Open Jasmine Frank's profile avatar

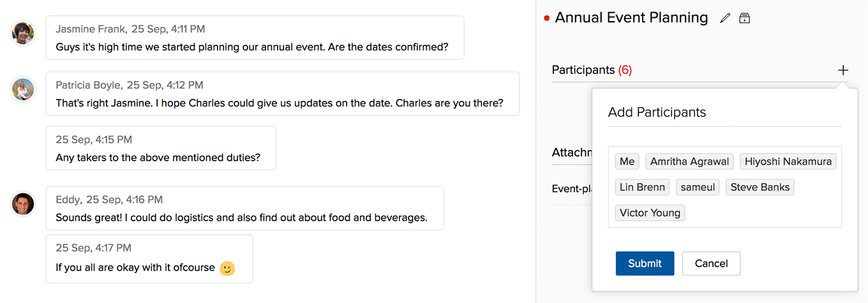[x=23, y=33]
